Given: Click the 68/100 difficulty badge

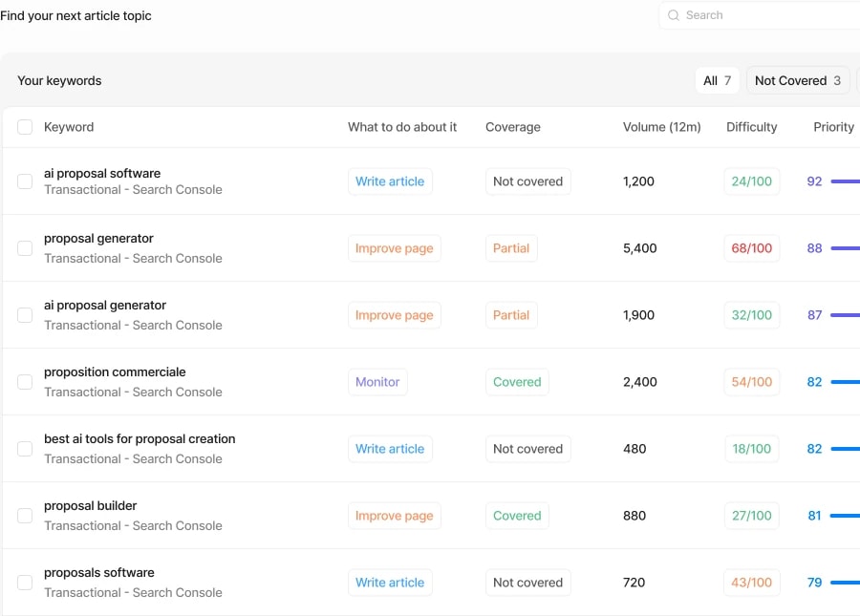Looking at the screenshot, I should [x=751, y=248].
